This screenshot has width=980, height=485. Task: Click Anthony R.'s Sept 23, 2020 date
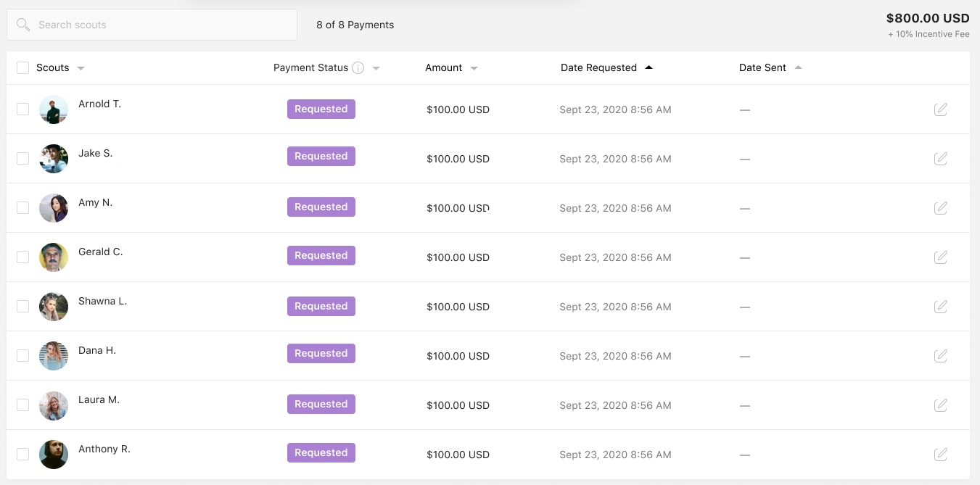(615, 455)
